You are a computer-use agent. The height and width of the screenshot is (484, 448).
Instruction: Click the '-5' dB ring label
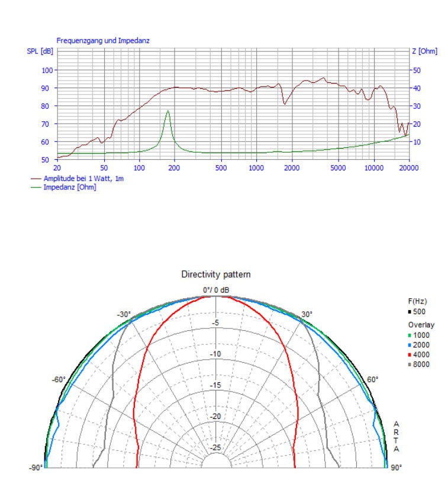[215, 323]
